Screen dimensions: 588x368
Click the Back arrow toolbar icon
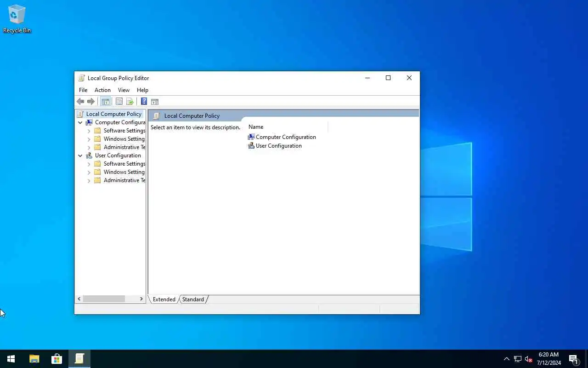tap(80, 102)
